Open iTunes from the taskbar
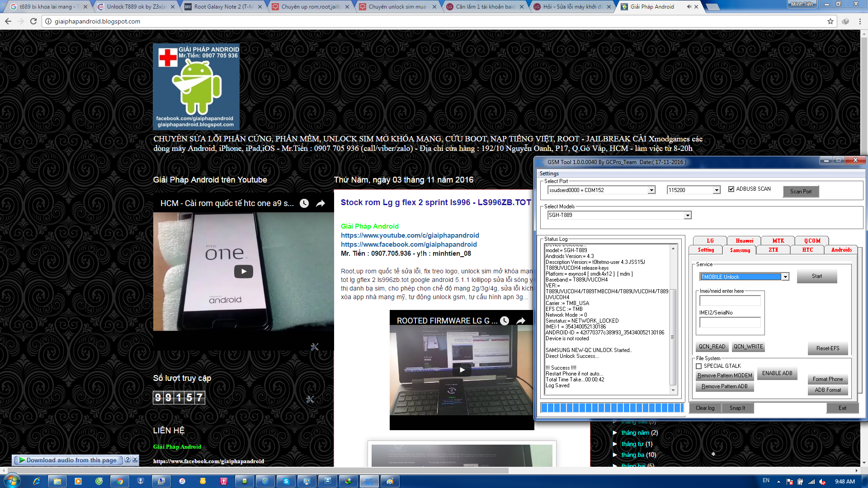Screen dimensions: 868x488 click(182, 481)
